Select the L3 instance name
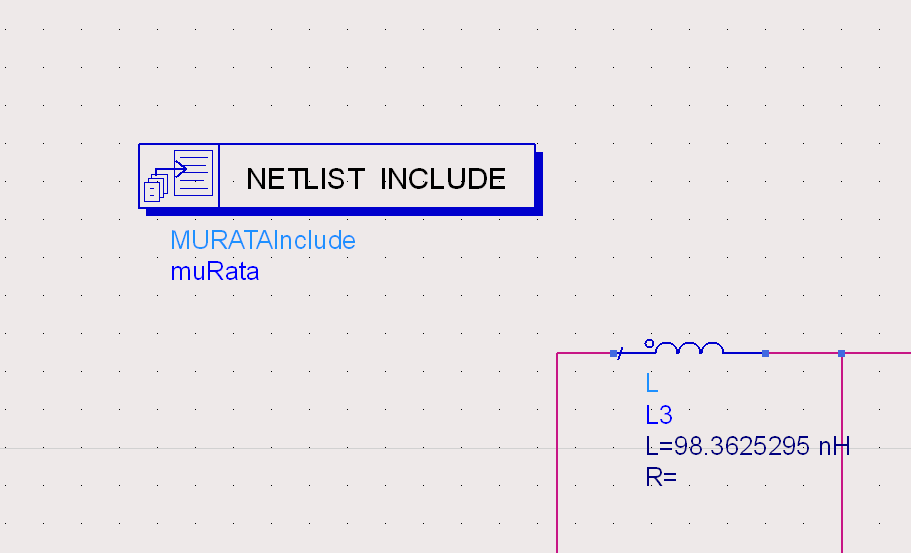 point(659,415)
